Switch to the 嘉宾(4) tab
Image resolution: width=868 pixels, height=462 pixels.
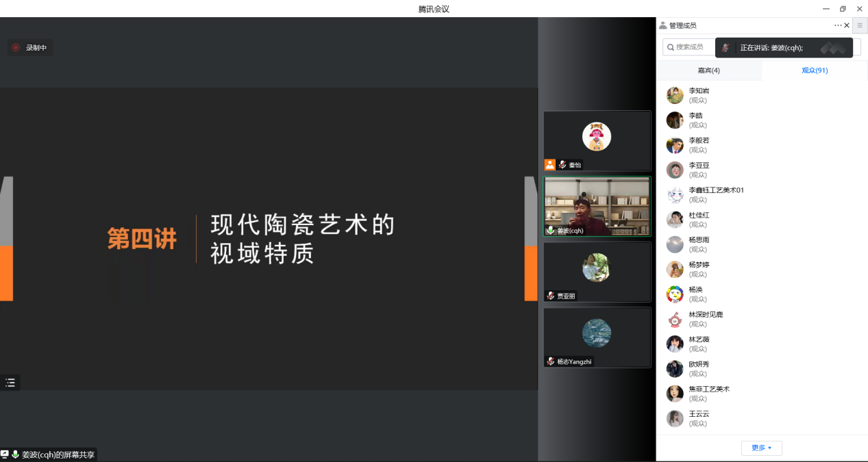point(708,70)
